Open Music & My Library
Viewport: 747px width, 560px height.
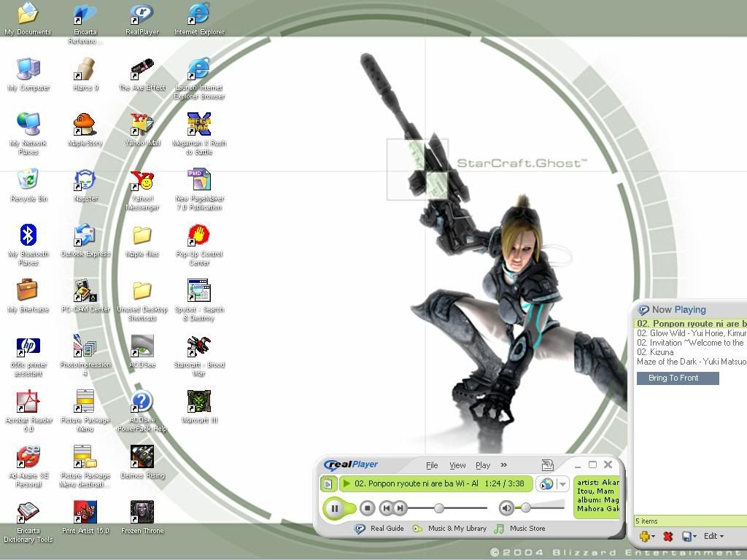click(x=449, y=529)
